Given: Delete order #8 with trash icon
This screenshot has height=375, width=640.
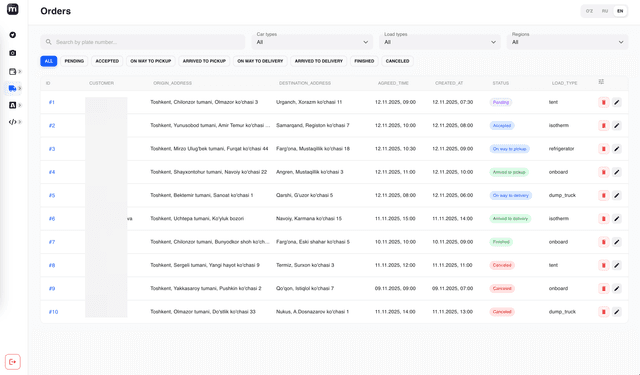Looking at the screenshot, I should point(604,265).
